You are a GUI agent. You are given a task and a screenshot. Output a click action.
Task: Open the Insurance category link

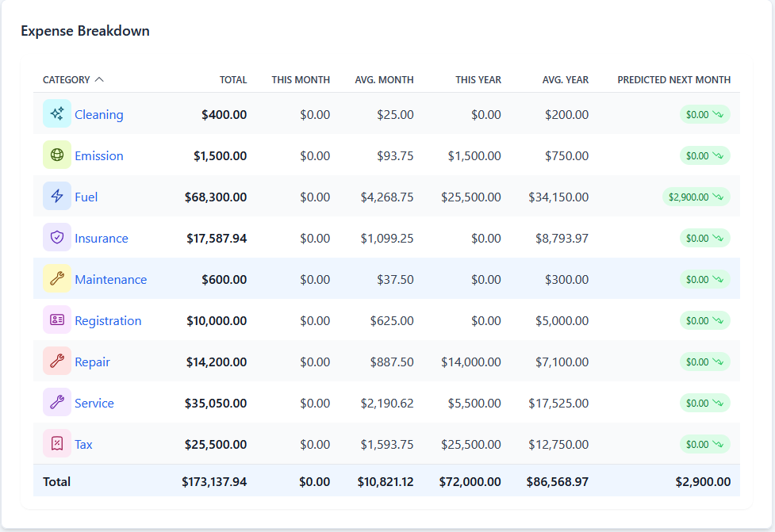pyautogui.click(x=102, y=238)
